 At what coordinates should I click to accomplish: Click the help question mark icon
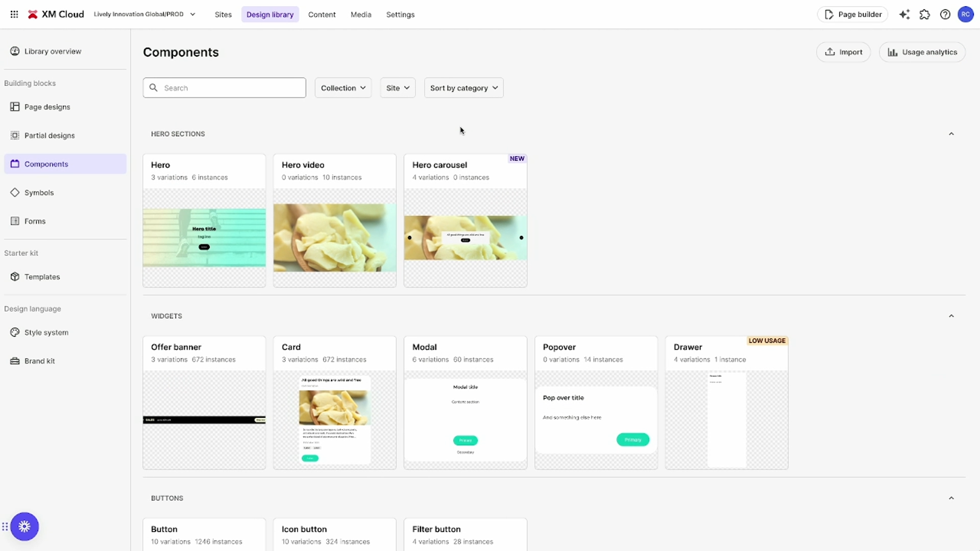pos(945,14)
